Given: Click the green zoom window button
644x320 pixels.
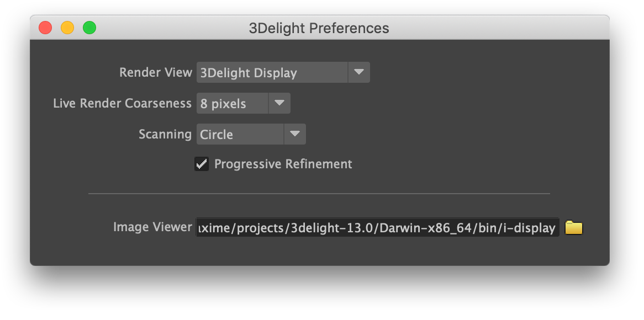Looking at the screenshot, I should 89,28.
